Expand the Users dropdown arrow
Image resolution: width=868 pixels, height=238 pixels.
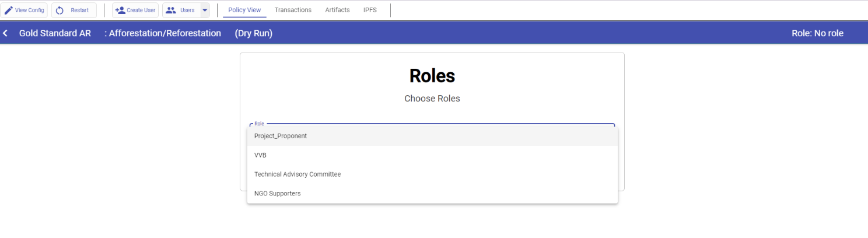click(x=205, y=10)
